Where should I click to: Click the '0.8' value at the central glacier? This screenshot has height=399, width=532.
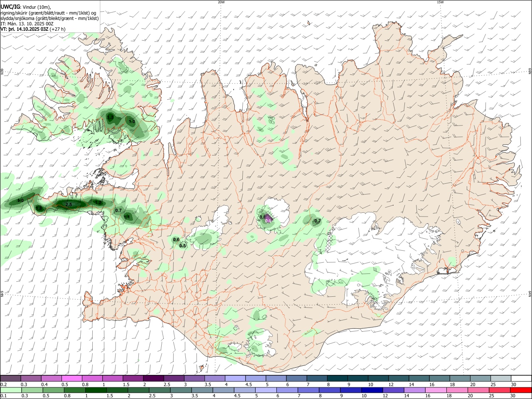(x=263, y=217)
